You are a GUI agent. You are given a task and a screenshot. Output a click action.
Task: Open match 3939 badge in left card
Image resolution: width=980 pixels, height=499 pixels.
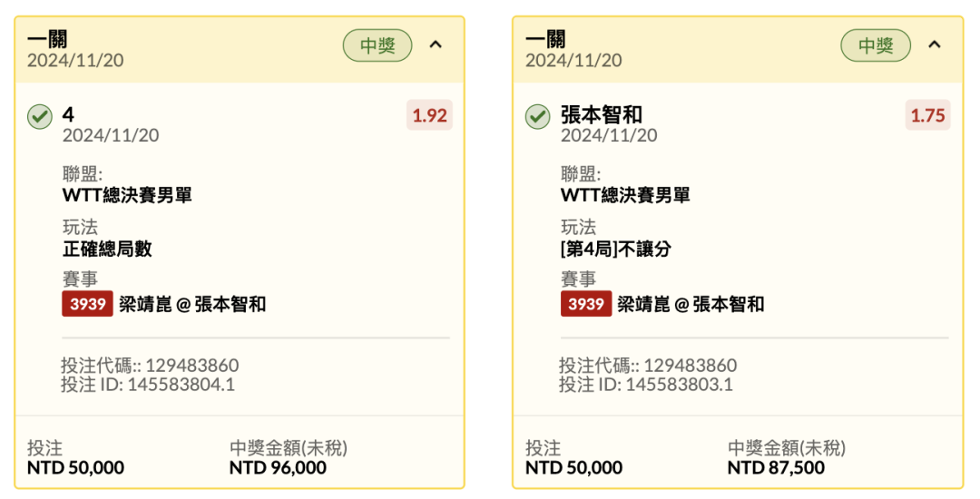point(87,304)
